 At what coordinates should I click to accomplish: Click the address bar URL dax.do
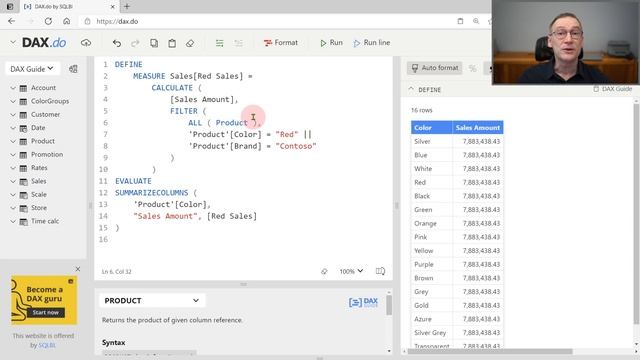(x=117, y=21)
